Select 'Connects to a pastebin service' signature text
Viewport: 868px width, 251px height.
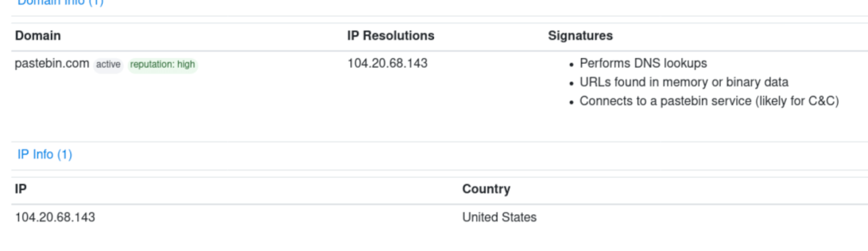[x=665, y=101]
